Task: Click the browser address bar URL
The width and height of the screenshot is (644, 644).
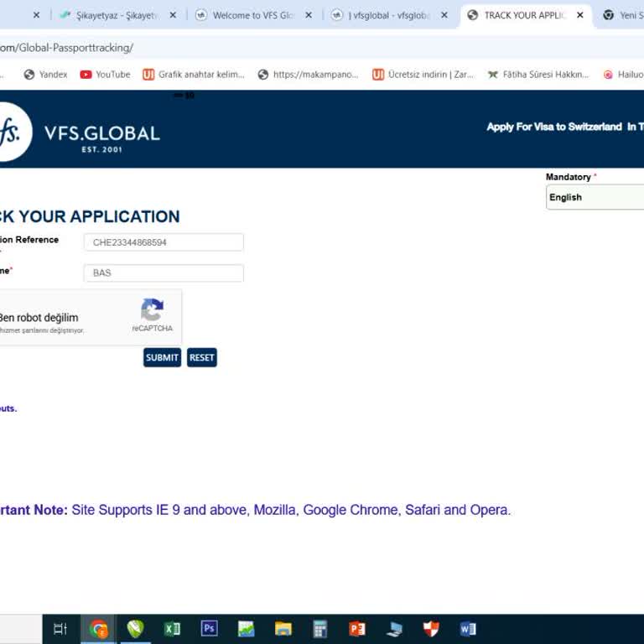Action: 66,48
